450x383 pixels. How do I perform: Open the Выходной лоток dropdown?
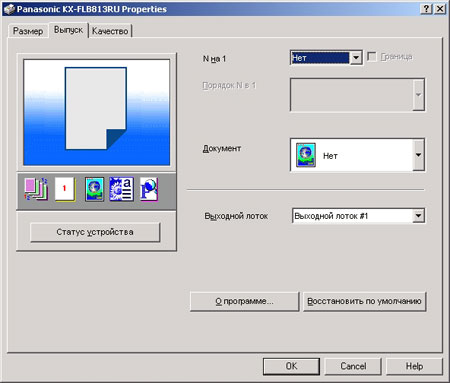(x=418, y=216)
